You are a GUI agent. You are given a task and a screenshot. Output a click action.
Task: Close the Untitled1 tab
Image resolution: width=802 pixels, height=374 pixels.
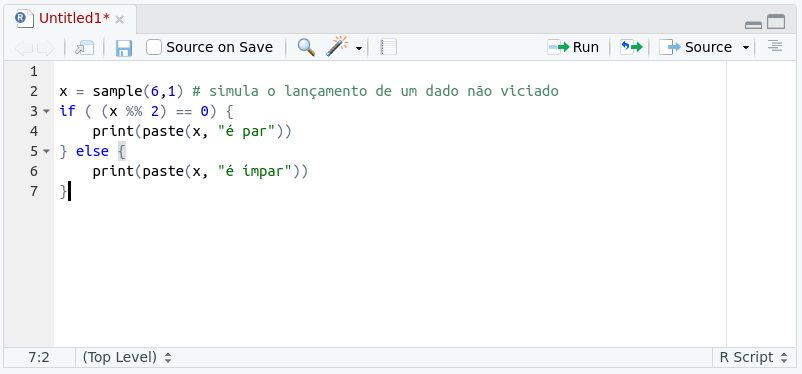[x=120, y=20]
